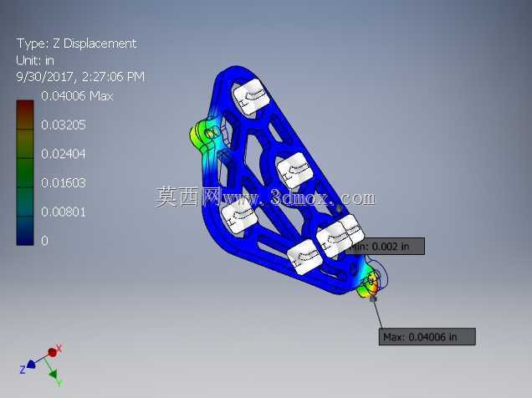Click the 0.04006 Max legend value
This screenshot has height=398, width=532.
coord(77,96)
